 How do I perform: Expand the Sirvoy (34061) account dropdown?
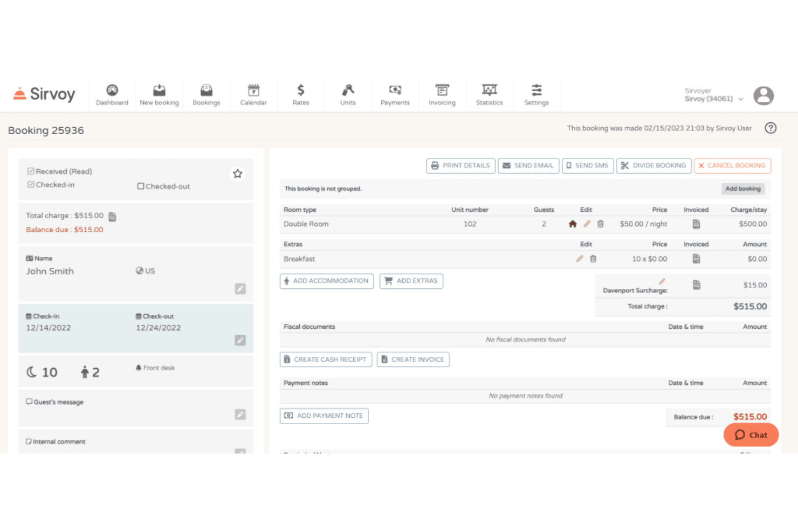[x=714, y=99]
